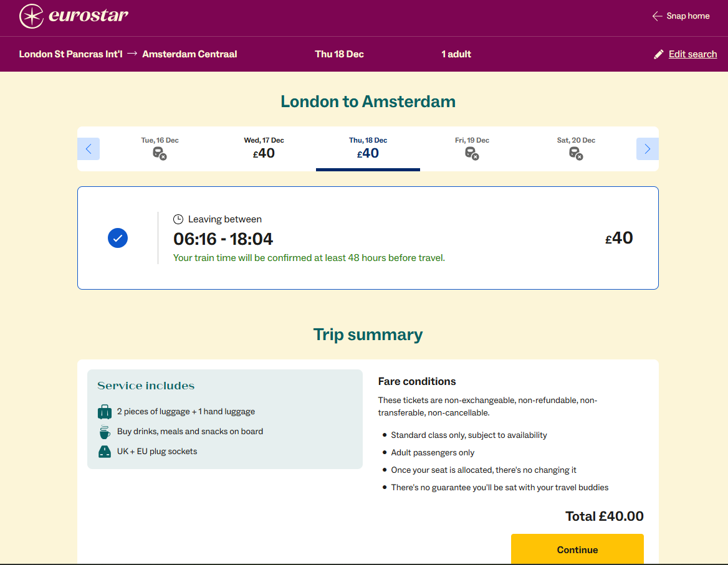Click the 1 adult passenger summary
This screenshot has width=728, height=565.
point(456,54)
